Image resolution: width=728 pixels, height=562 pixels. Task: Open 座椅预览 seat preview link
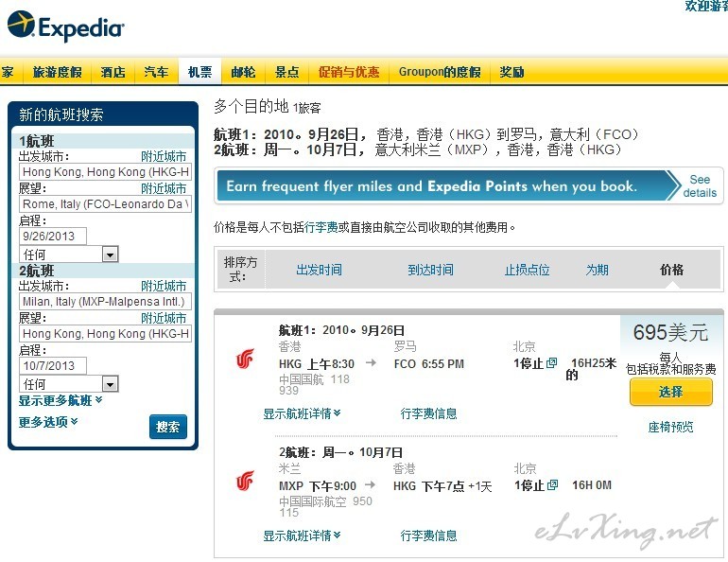(x=670, y=427)
